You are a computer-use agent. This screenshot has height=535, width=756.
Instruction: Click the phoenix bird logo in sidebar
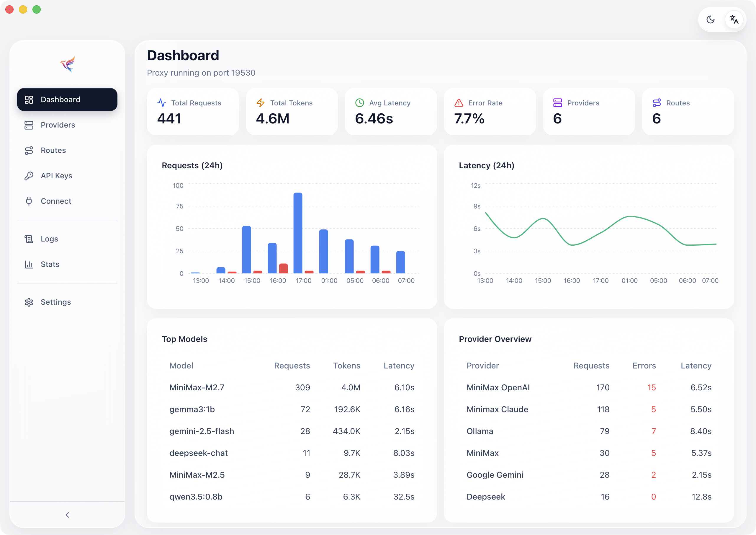(68, 64)
